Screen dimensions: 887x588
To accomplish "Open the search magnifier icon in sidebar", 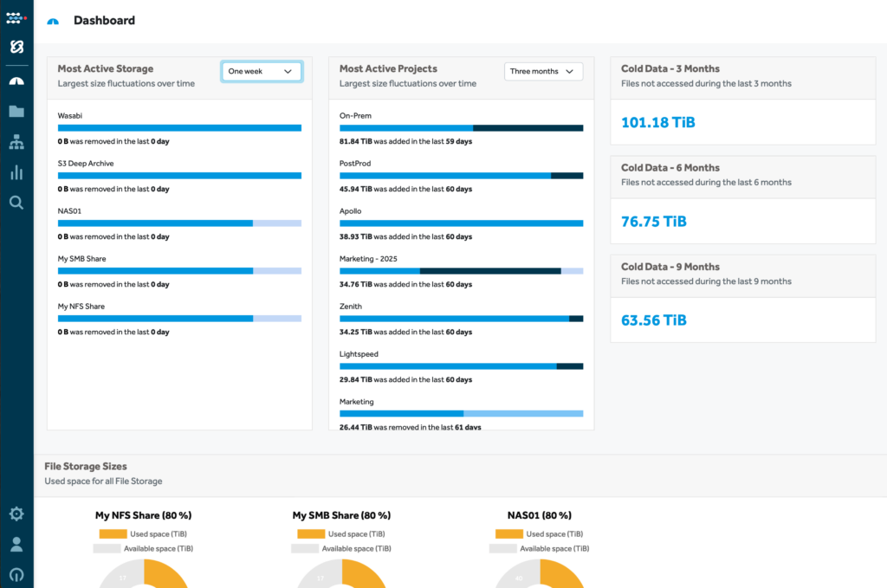I will [16, 203].
